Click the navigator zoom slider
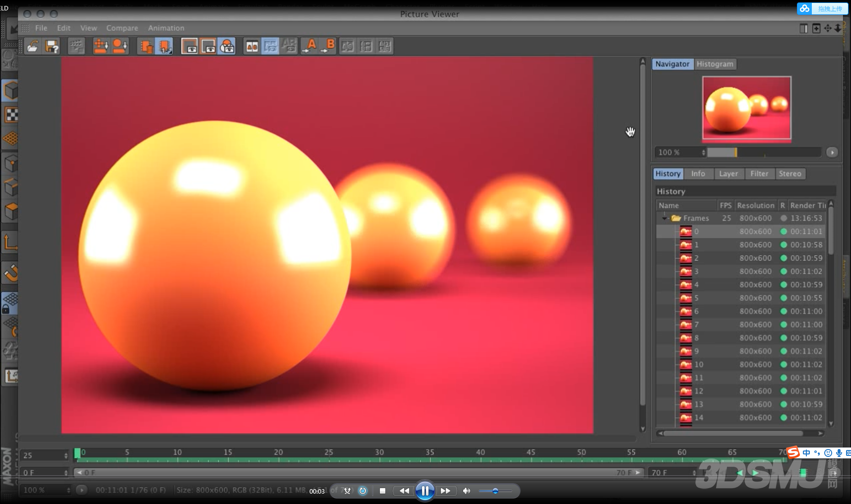 coord(764,153)
